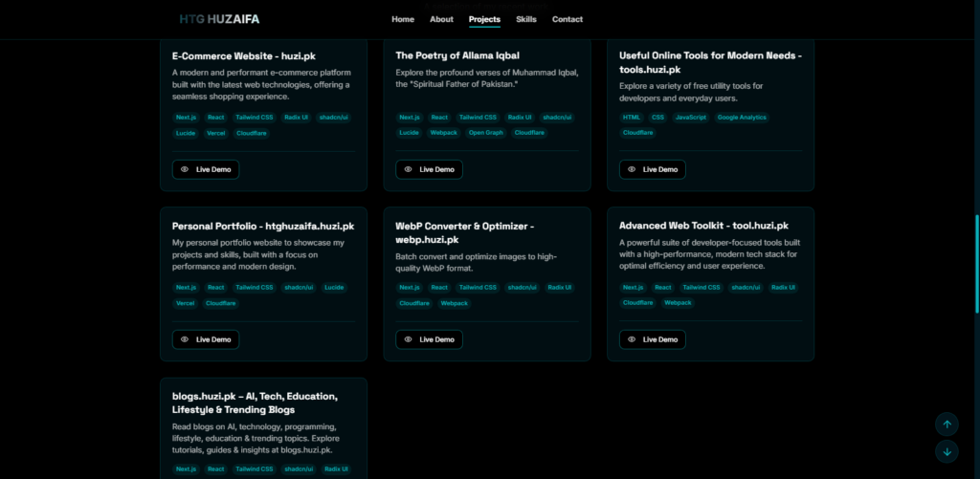Image resolution: width=980 pixels, height=479 pixels.
Task: Click Personal Portfolio - htghuzaifa.huzi.pk heading
Action: (x=263, y=226)
